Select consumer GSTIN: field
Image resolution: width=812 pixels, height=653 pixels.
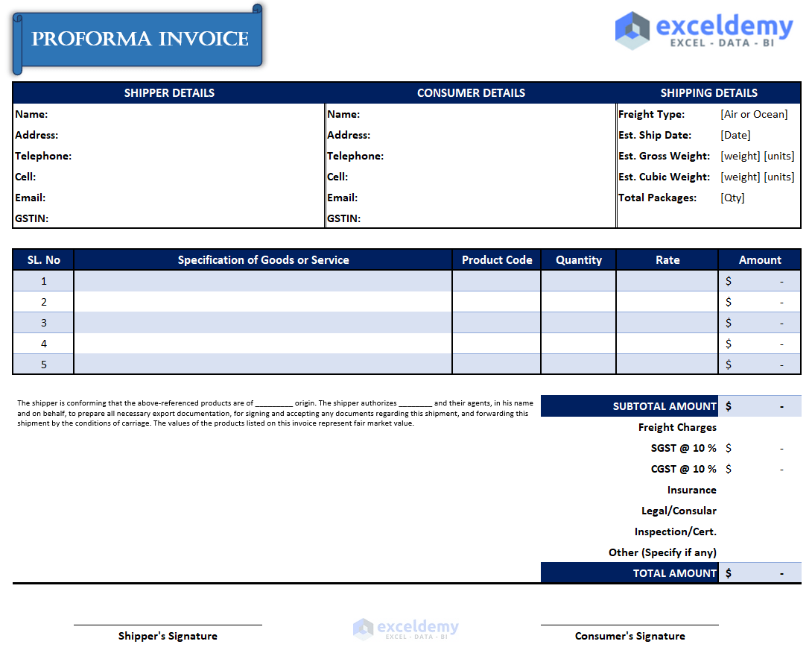click(471, 218)
